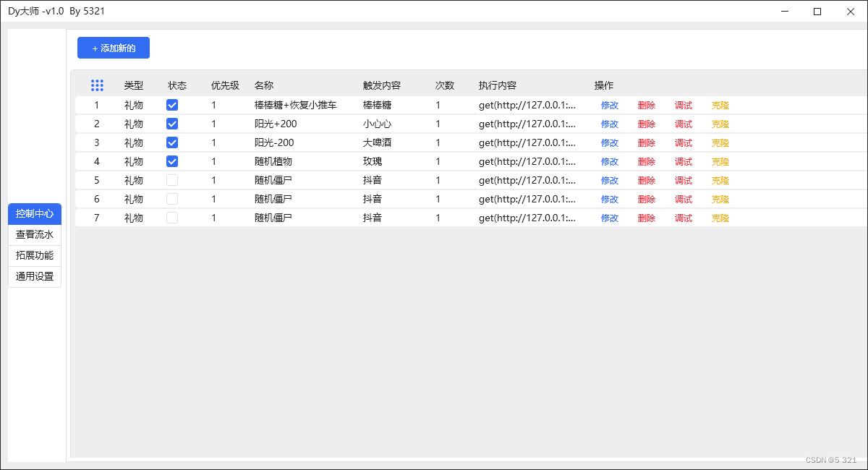868x470 pixels.
Task: Click the 次数 column header
Action: pyautogui.click(x=445, y=85)
